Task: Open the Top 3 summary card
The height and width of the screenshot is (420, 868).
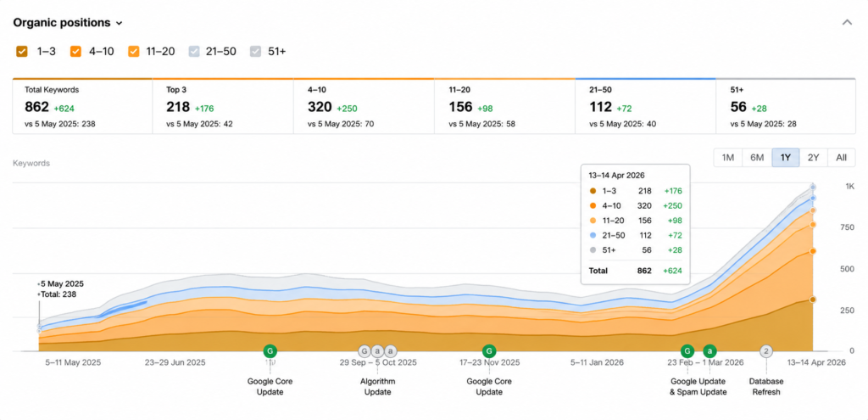Action: (x=223, y=106)
